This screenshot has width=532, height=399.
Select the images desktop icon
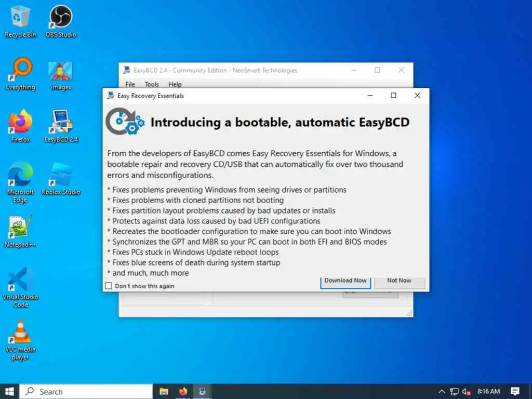[x=61, y=76]
